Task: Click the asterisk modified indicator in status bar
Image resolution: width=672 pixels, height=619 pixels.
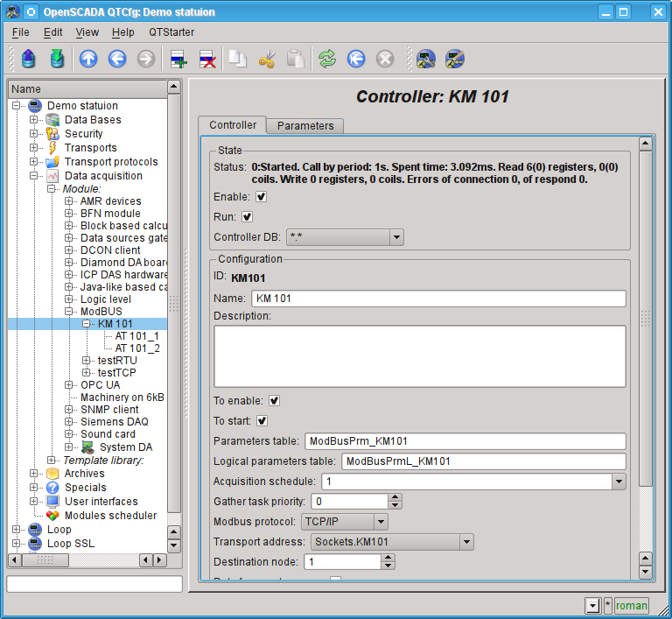Action: click(608, 606)
